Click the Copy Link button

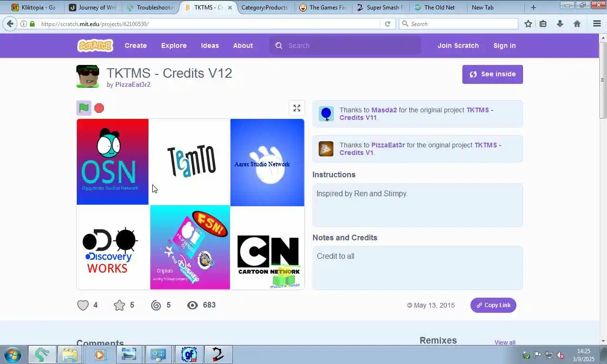click(x=493, y=305)
